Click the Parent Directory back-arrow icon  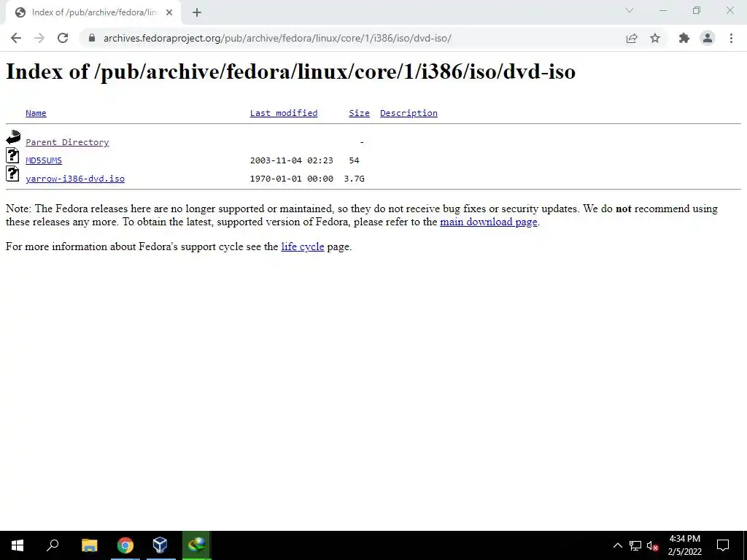(x=13, y=137)
